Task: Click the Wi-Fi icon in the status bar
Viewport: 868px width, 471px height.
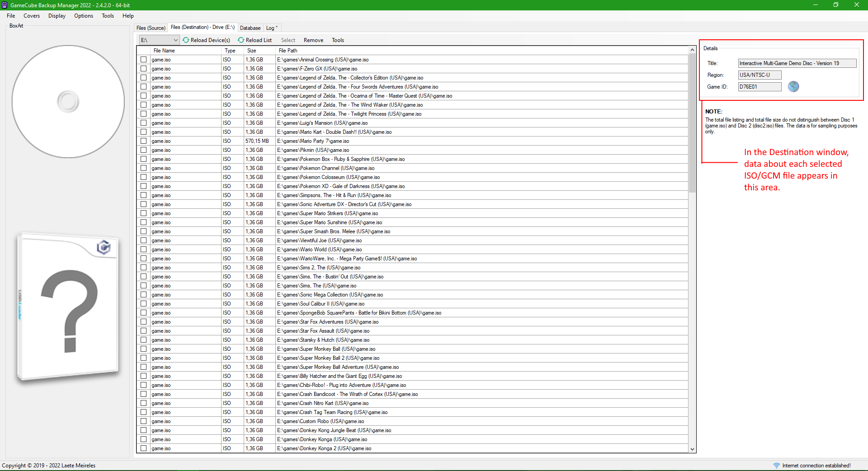Action: 776,466
